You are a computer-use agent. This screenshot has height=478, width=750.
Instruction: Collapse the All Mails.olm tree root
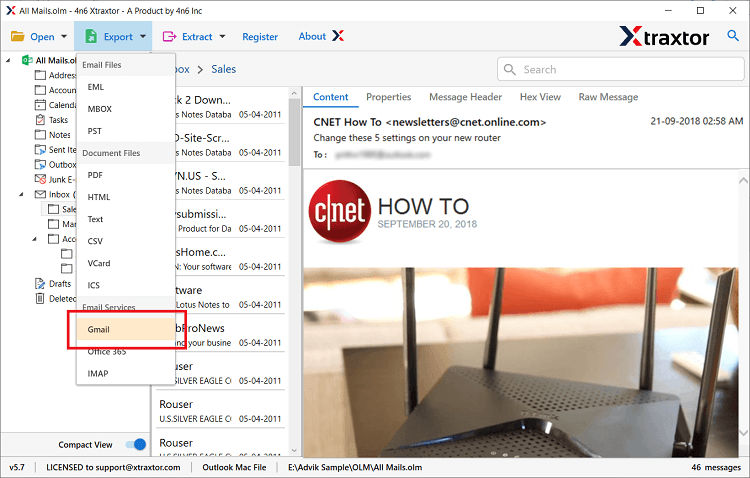coord(8,60)
